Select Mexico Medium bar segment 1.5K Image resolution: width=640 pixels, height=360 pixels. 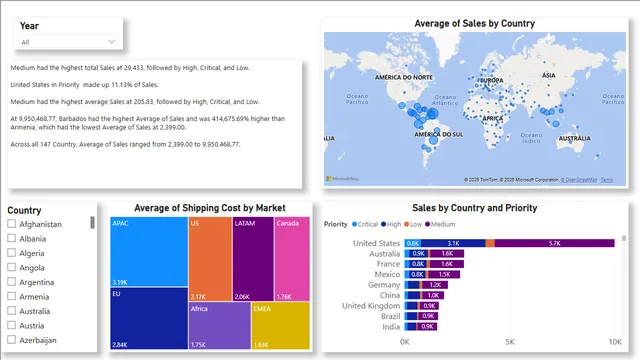[444, 274]
